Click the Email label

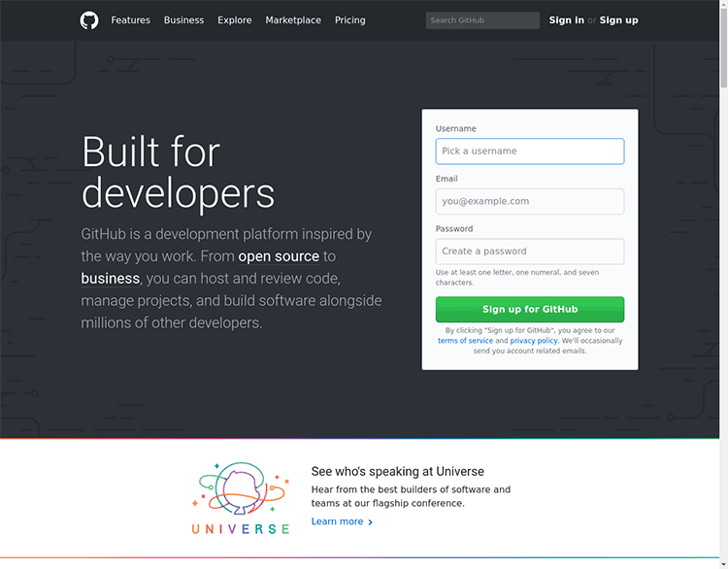447,179
